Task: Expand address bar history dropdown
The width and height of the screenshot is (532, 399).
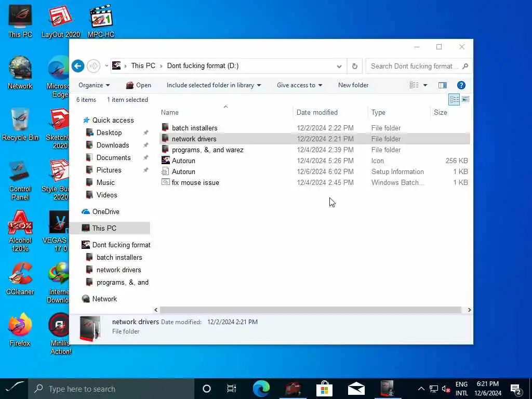Action: click(339, 66)
